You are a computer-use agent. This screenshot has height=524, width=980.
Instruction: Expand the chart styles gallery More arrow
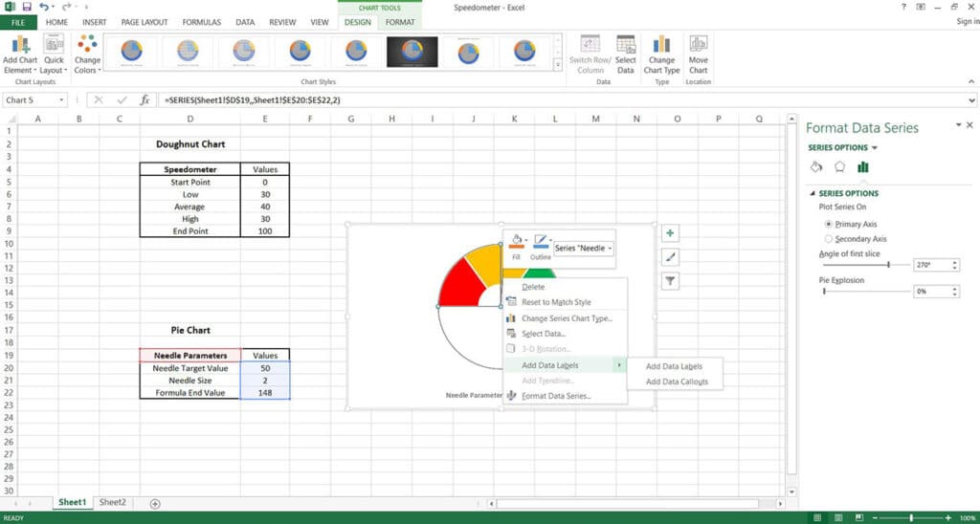click(x=558, y=64)
